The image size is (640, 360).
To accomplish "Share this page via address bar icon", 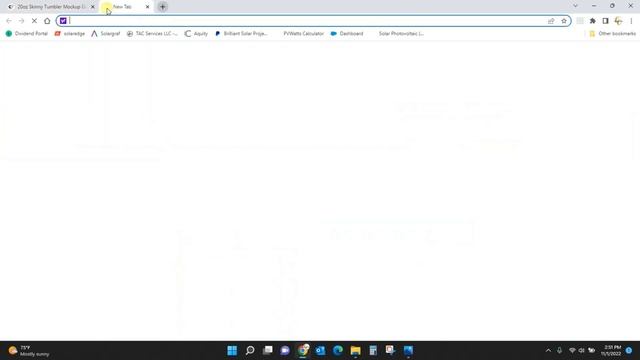I will [551, 21].
